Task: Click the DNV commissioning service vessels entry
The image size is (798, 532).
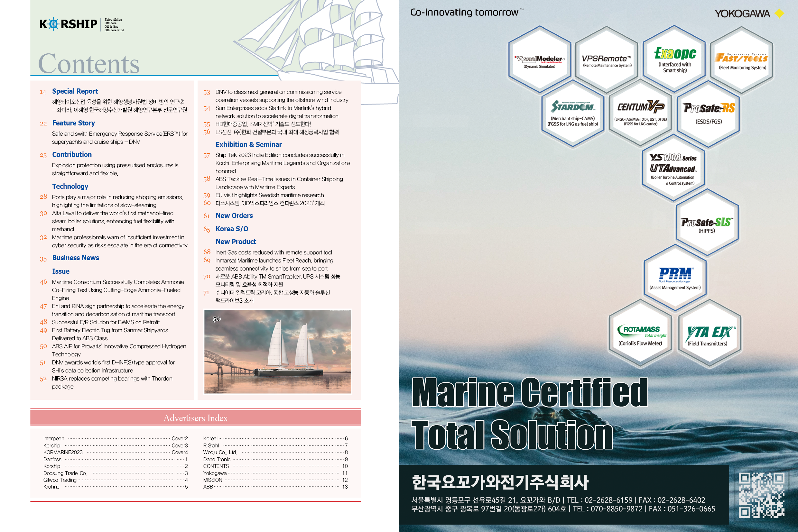Action: pos(282,96)
